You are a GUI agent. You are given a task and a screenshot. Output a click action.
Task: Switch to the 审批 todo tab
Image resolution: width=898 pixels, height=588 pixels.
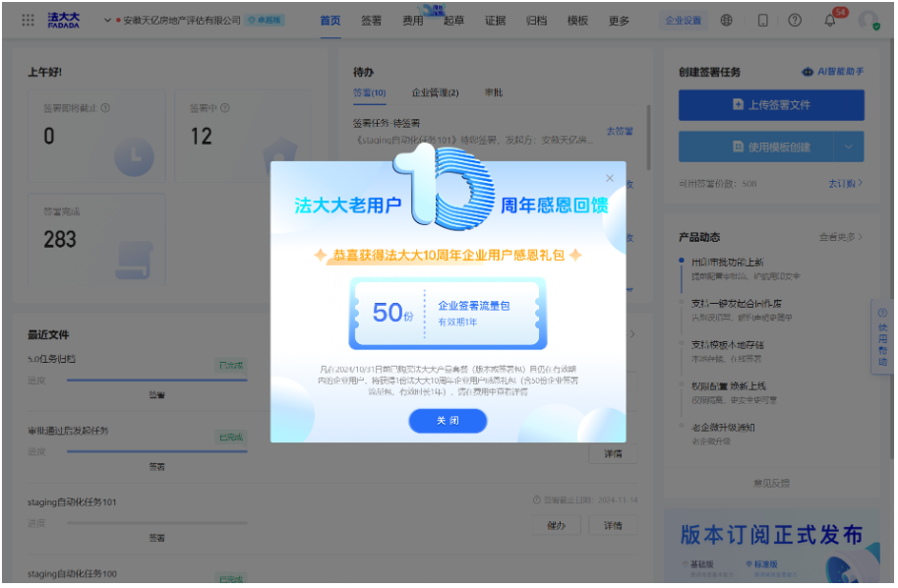pos(495,92)
